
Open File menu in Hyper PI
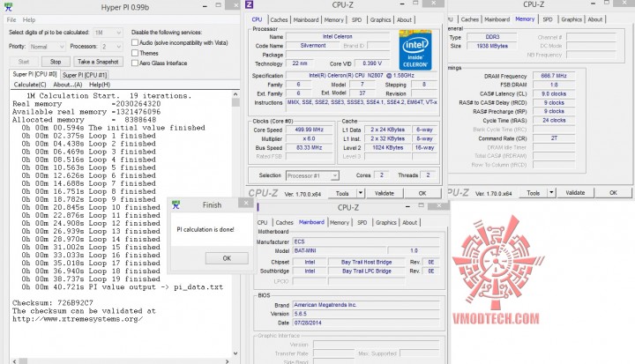11,20
